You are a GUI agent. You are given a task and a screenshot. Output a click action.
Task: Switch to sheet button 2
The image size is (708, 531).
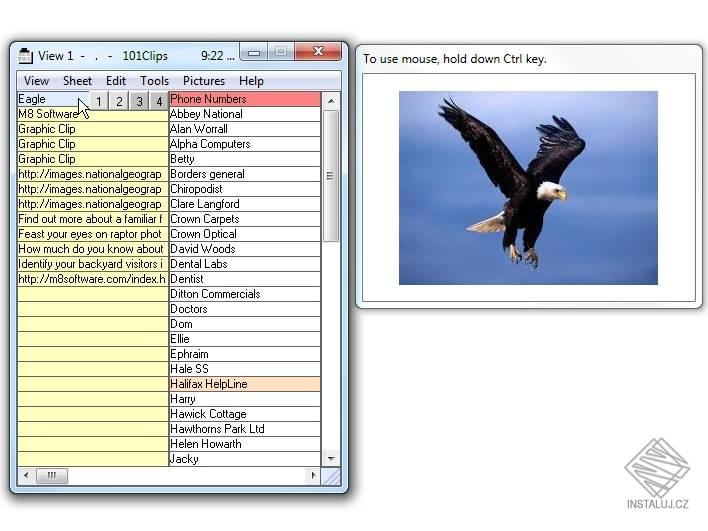(x=119, y=101)
